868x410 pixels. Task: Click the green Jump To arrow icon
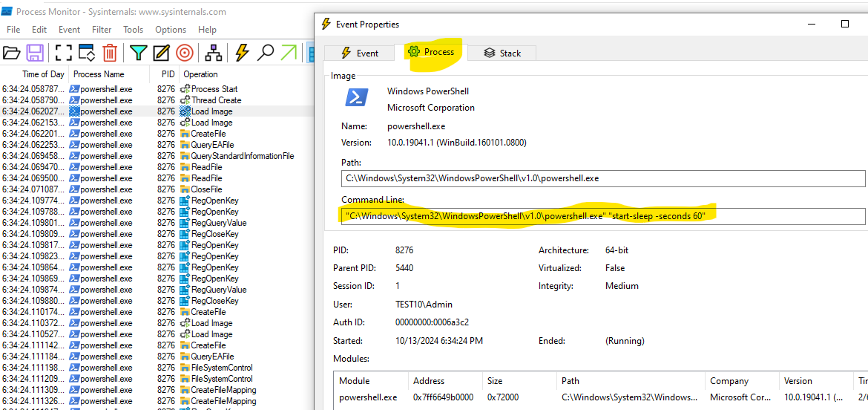(289, 53)
